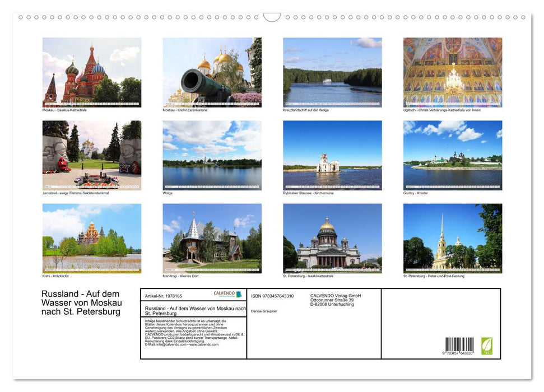Viewport: 544px width, 392px height.
Task: Click the Artikel-Nr. 1978165 field
Action: click(x=164, y=295)
